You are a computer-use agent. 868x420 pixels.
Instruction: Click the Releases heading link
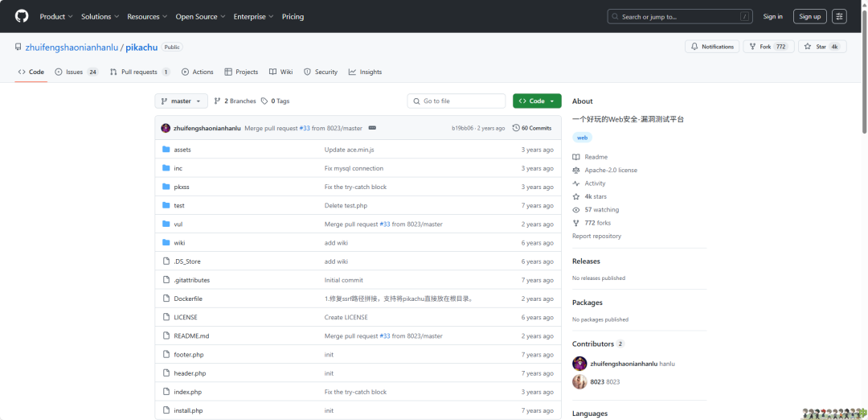tap(586, 261)
